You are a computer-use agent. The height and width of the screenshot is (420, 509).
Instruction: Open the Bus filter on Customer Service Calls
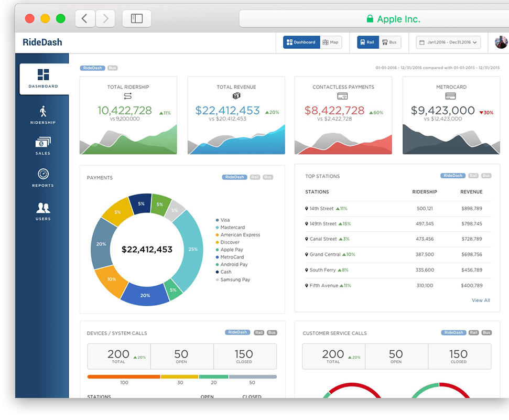[x=486, y=332]
